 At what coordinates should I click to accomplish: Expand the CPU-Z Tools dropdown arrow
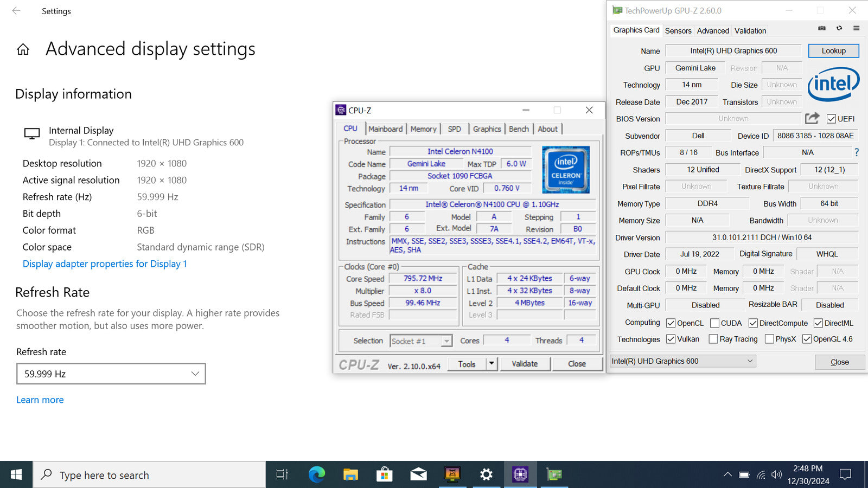tap(492, 364)
